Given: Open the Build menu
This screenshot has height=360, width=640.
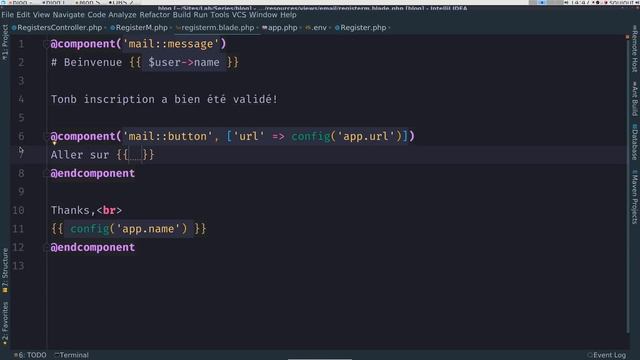Looking at the screenshot, I should (x=182, y=15).
